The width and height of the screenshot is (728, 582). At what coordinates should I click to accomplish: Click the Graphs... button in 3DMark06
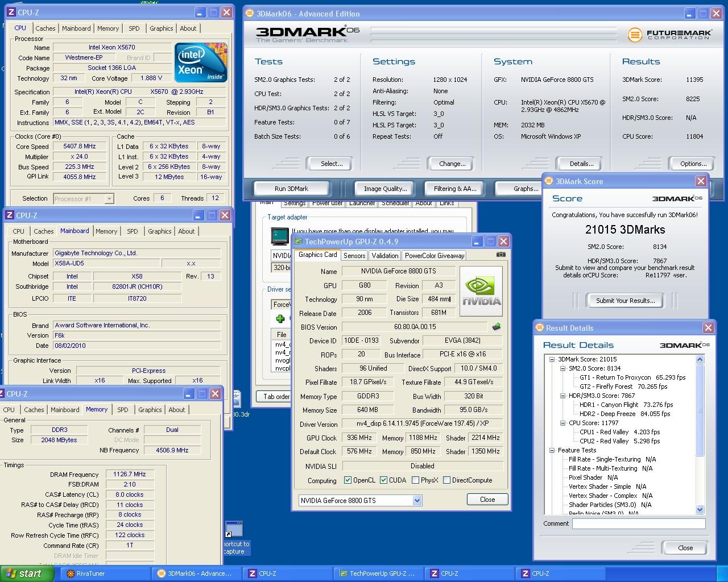pyautogui.click(x=520, y=189)
